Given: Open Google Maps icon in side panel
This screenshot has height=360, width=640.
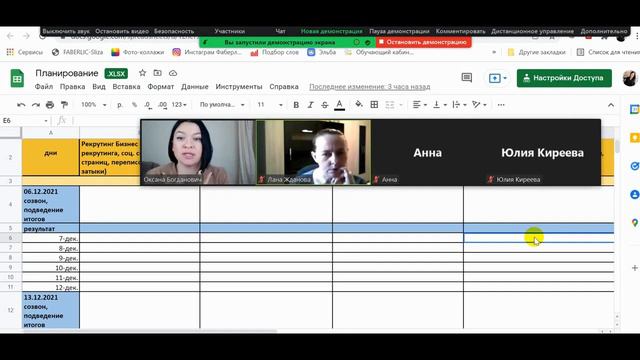Looking at the screenshot, I should 634,223.
